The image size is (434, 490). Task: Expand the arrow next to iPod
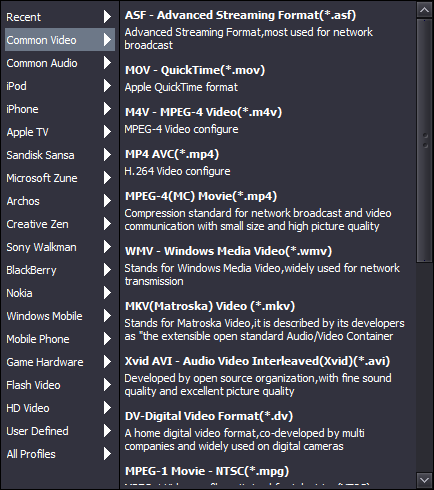coord(107,86)
